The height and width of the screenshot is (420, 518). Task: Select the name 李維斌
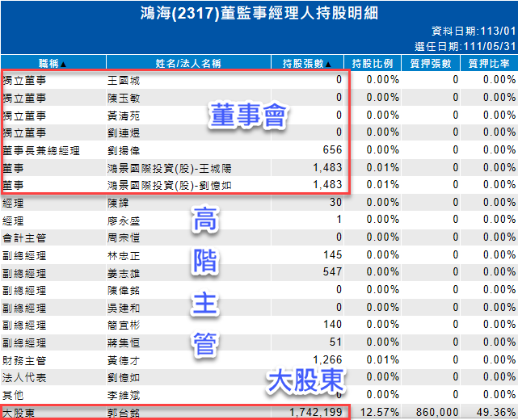tap(124, 395)
